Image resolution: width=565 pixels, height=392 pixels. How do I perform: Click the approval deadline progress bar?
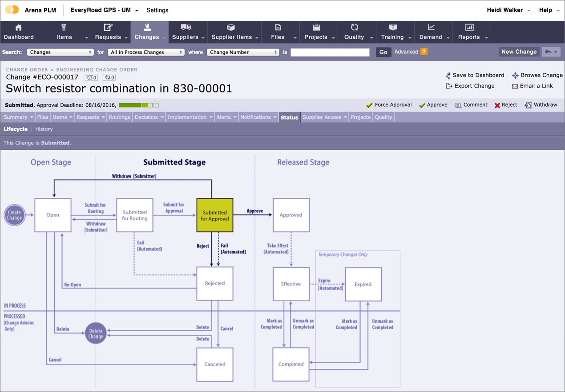(138, 105)
